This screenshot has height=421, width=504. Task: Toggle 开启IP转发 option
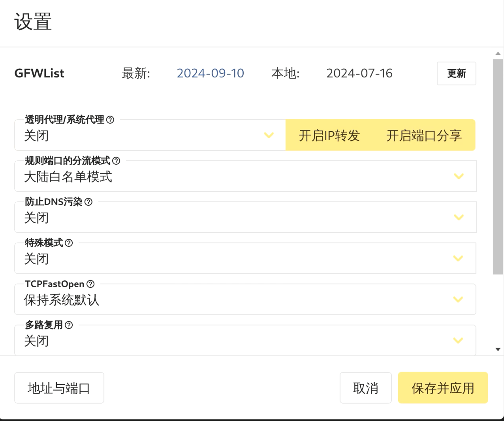[x=329, y=135]
